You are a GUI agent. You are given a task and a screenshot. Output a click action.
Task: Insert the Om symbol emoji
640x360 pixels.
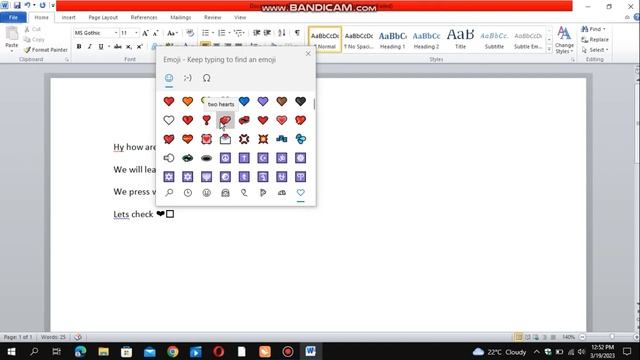[x=282, y=158]
